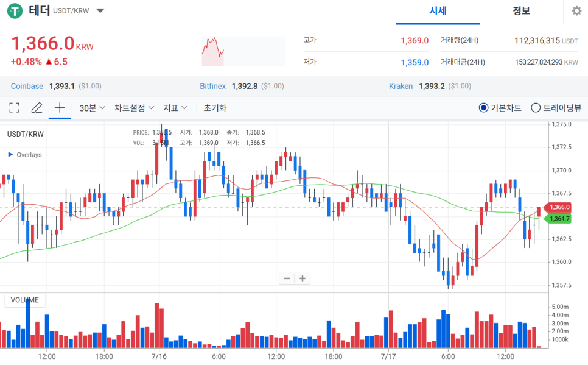Switch to the 시세 tab
The width and height of the screenshot is (588, 365).
438,11
